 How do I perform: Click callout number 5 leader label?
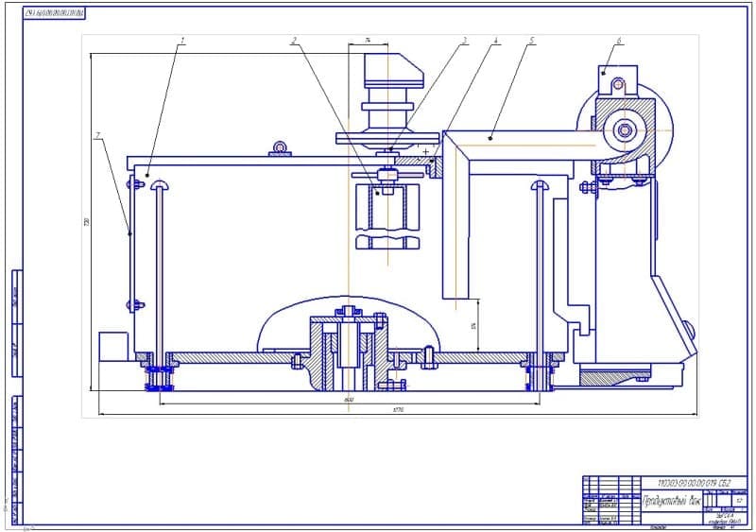tap(531, 41)
